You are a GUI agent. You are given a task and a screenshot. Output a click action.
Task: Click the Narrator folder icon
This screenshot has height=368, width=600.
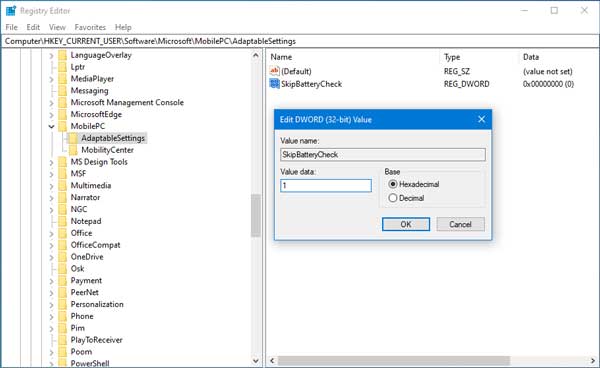pyautogui.click(x=62, y=197)
